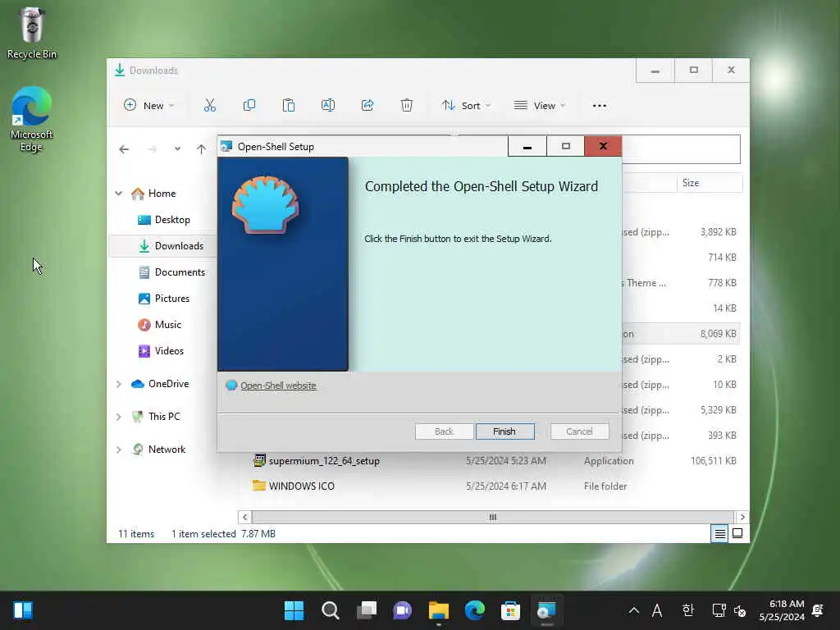Click the Finish button in Open-Shell Setup
This screenshot has width=840, height=630.
click(504, 431)
